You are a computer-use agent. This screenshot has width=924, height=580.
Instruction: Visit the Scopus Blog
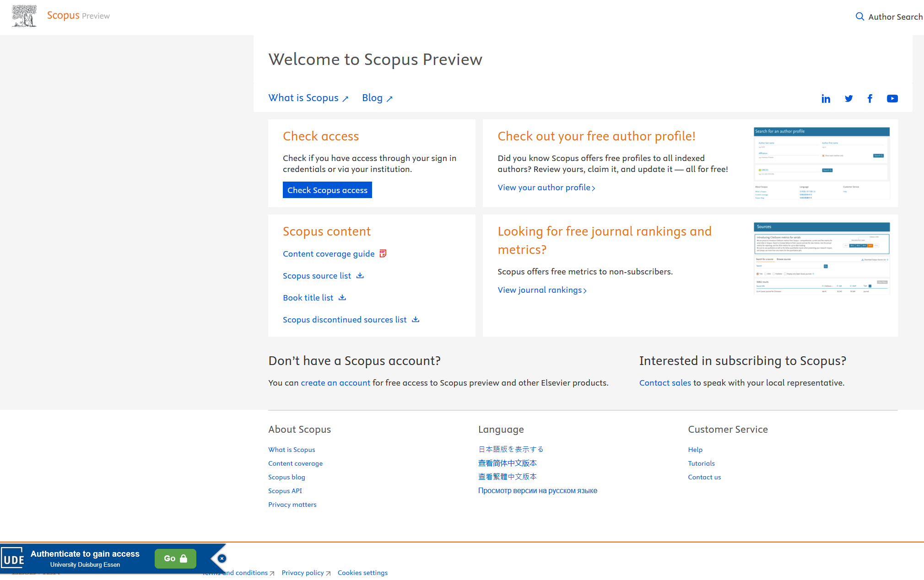coord(372,97)
